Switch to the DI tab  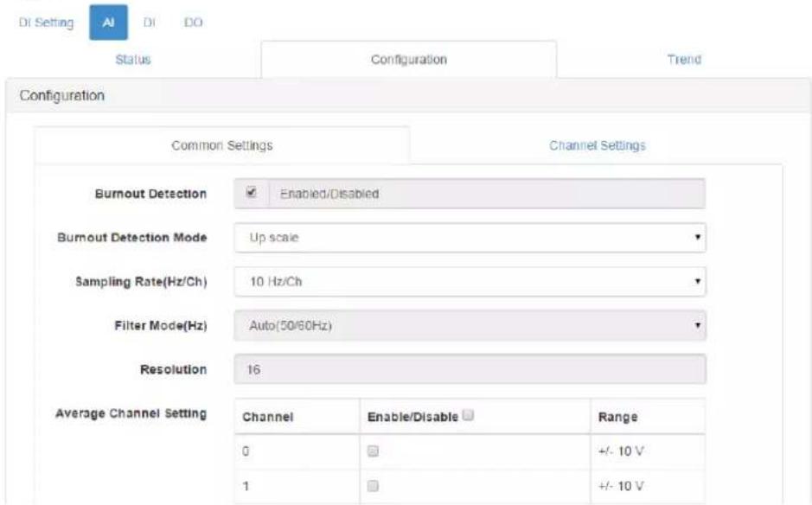tap(149, 22)
